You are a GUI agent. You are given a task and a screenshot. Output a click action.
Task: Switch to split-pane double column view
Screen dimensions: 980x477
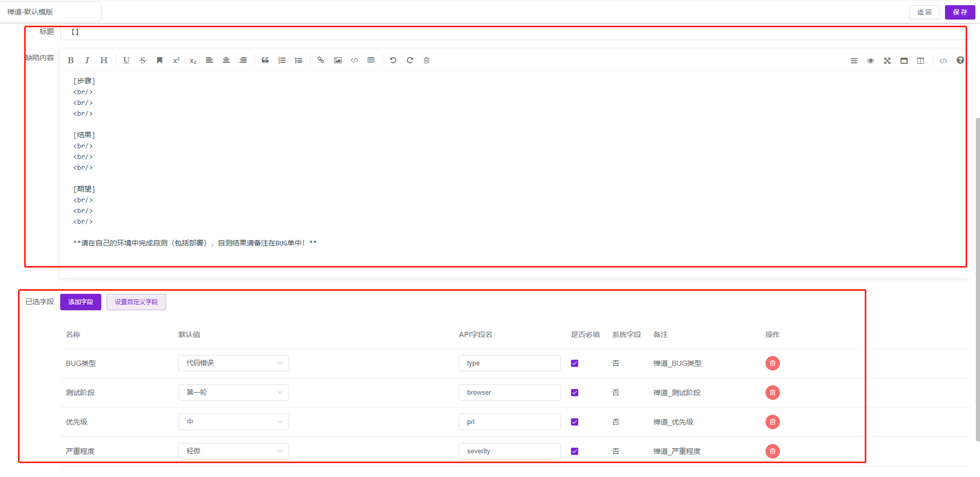click(921, 61)
